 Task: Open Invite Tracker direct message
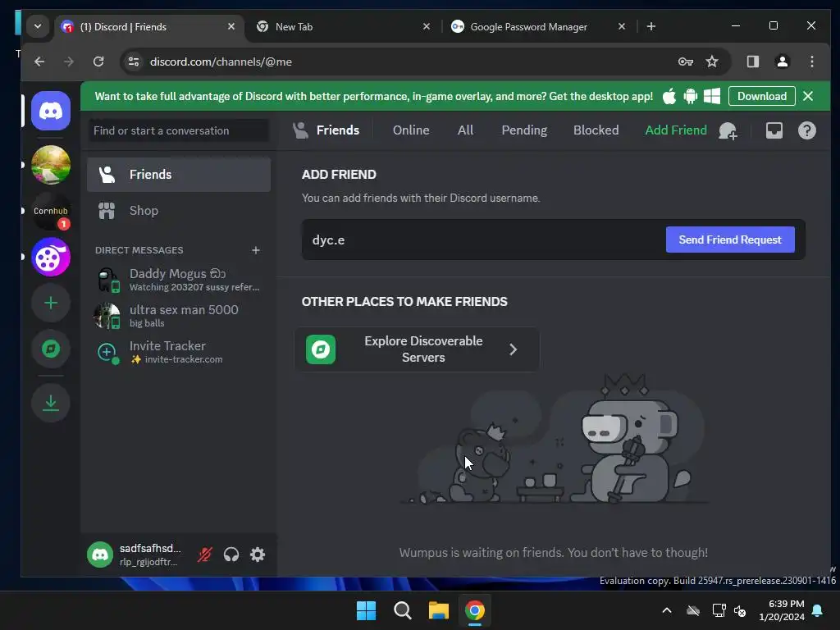tap(179, 352)
